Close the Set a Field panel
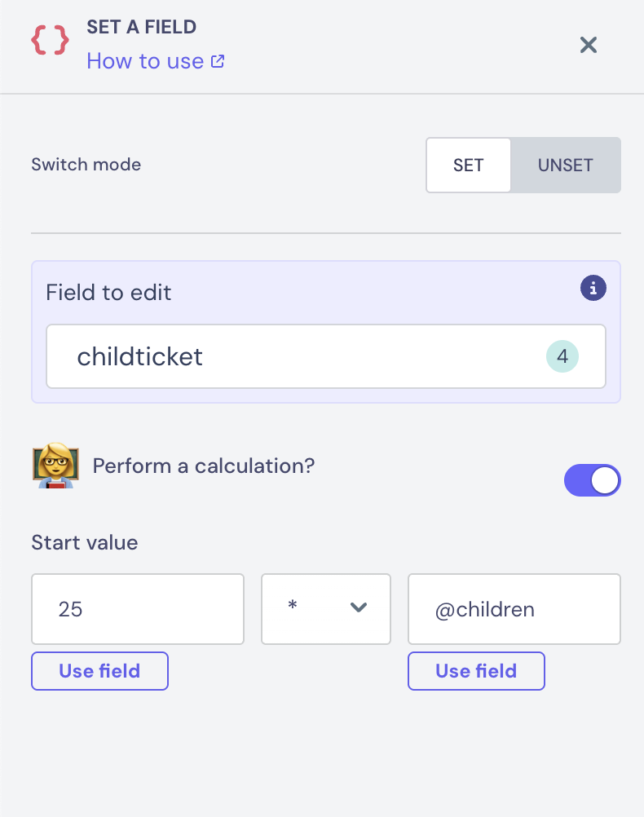This screenshot has height=817, width=644. 589,45
